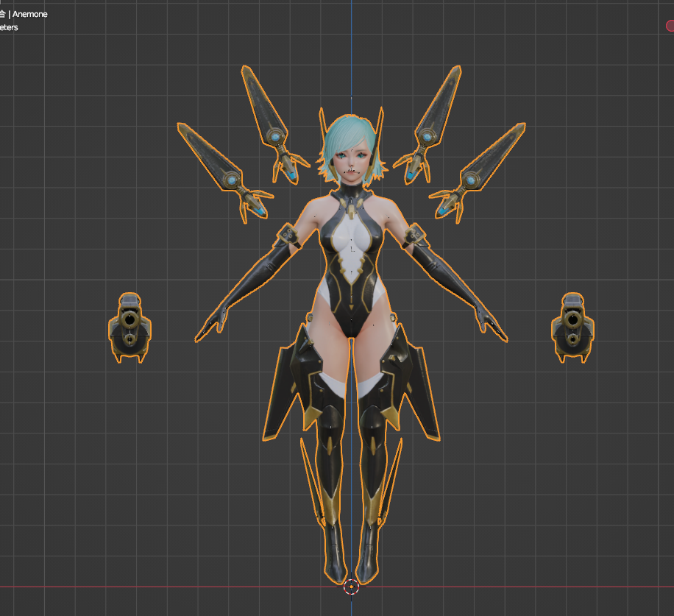674x616 pixels.
Task: Click the Anemone object name overlay text
Action: [x=29, y=14]
